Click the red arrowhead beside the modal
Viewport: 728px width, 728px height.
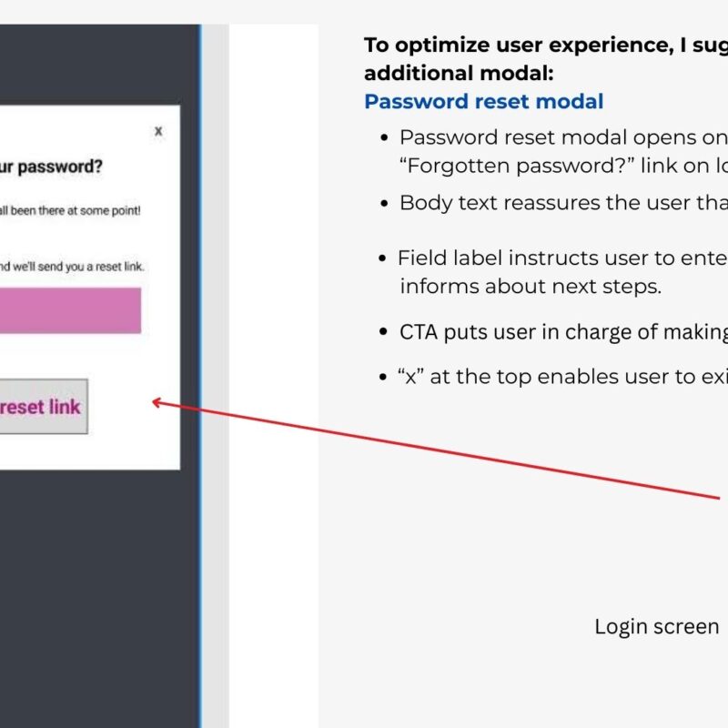[157, 401]
